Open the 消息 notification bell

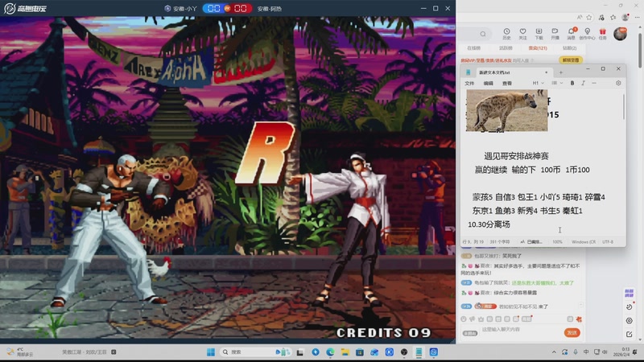point(572,34)
